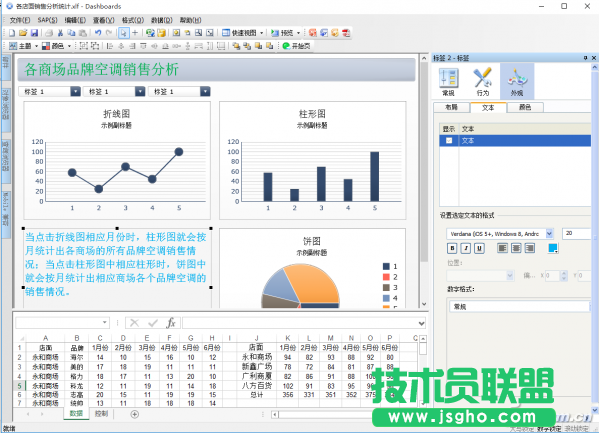
Task: Click the fx formula icon
Action: point(171,323)
